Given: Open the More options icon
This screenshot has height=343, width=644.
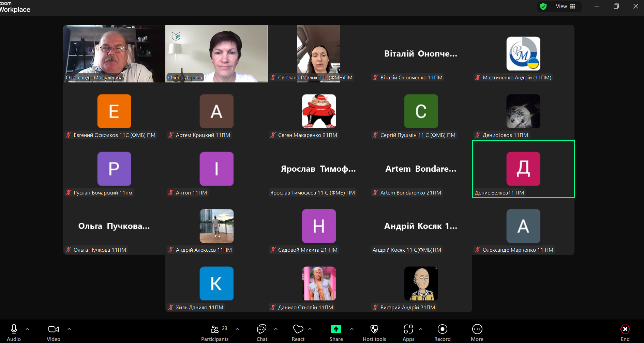Looking at the screenshot, I should (477, 329).
